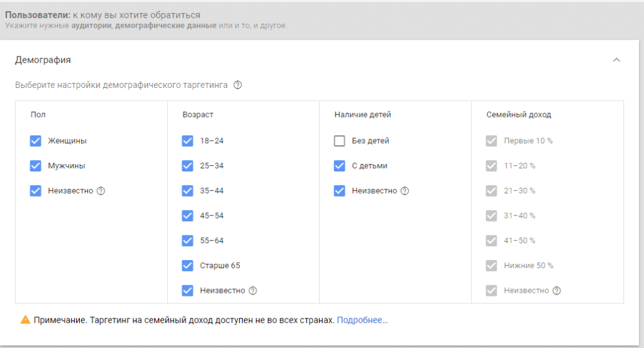Uncheck the Женщины checkbox
Screen dimensions: 644x348
pos(36,141)
